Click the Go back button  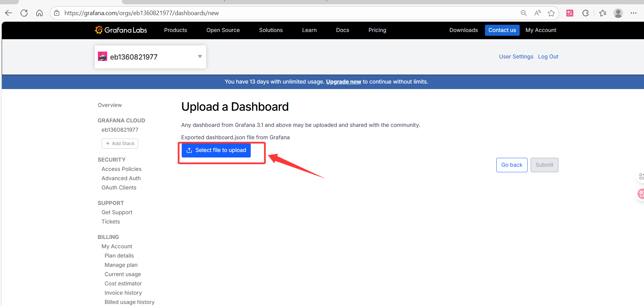511,165
